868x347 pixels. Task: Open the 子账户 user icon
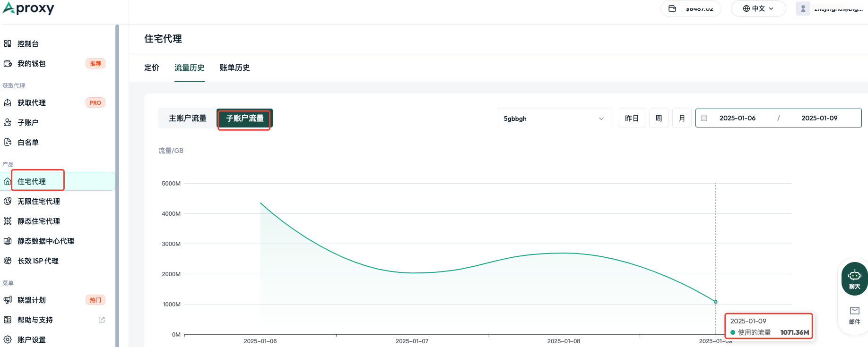click(8, 122)
